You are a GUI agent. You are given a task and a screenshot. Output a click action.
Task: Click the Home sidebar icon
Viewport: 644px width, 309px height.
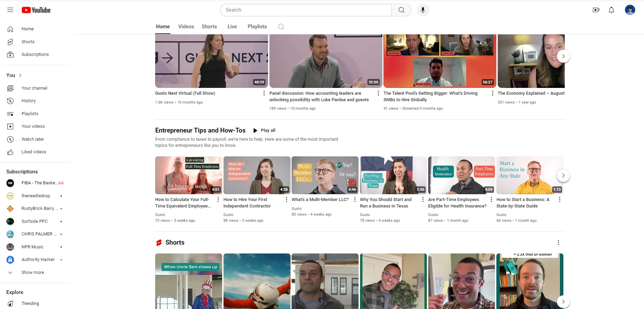(x=10, y=29)
